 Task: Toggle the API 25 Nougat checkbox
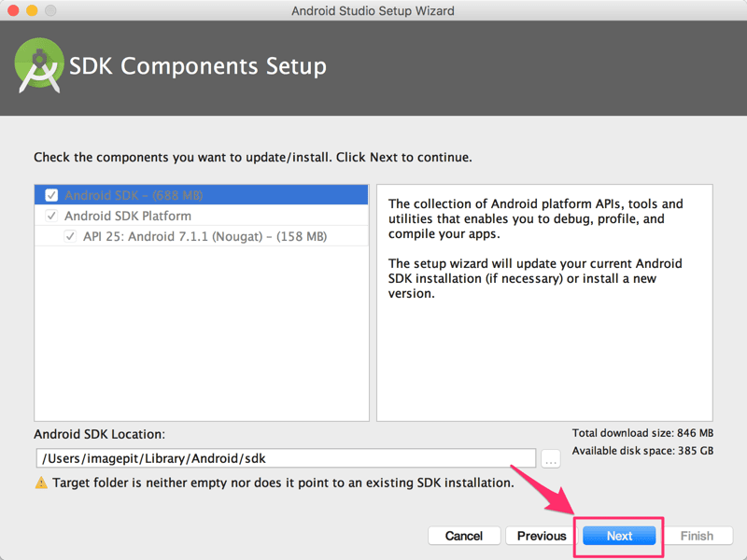coord(70,236)
